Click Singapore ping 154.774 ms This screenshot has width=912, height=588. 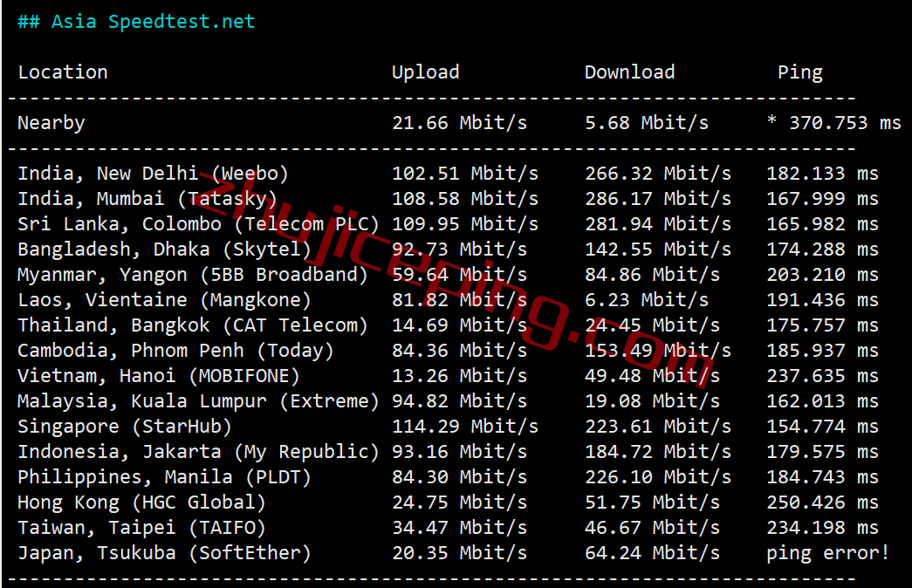pos(822,427)
